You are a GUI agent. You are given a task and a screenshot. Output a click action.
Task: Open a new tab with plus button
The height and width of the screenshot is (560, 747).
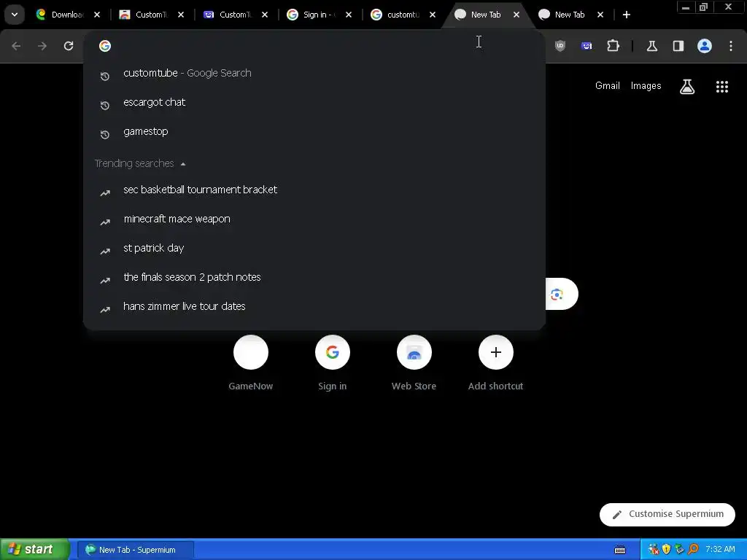(x=627, y=15)
